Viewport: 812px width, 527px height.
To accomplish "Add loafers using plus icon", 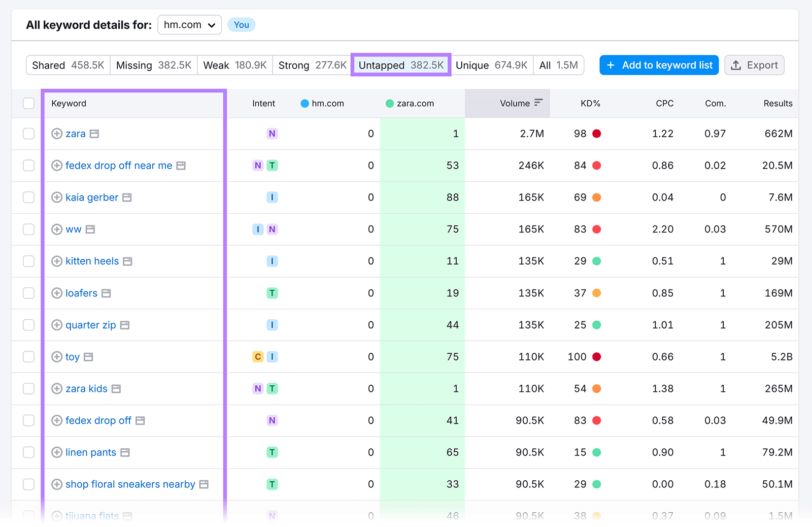I will click(x=57, y=293).
